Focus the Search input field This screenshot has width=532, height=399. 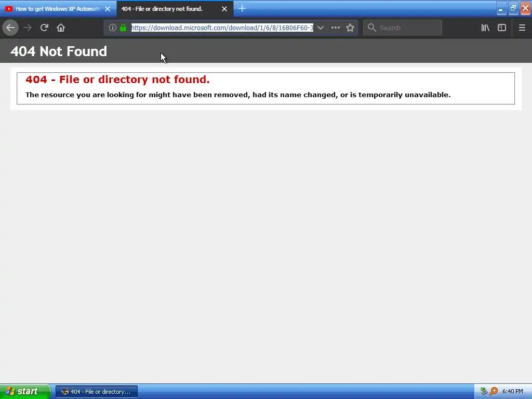(403, 28)
